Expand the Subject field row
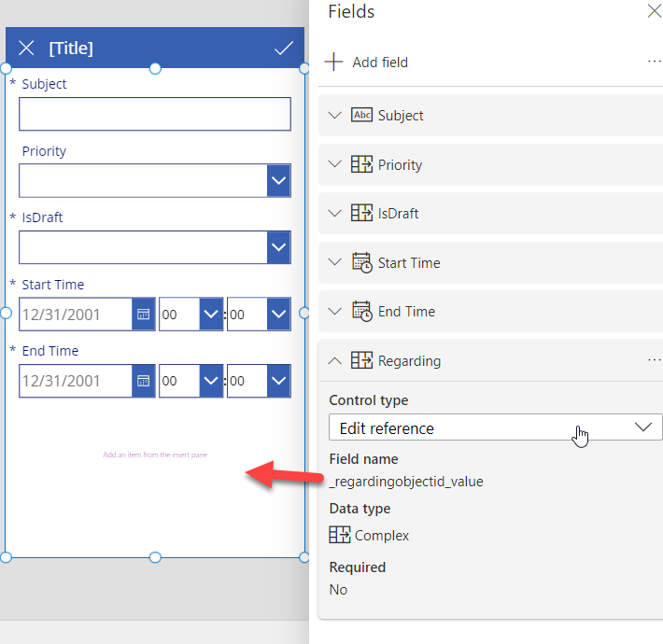This screenshot has height=644, width=663. [x=335, y=115]
